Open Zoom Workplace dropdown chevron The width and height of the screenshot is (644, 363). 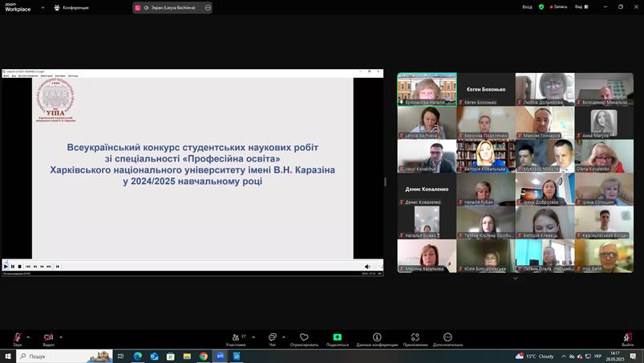(43, 7)
